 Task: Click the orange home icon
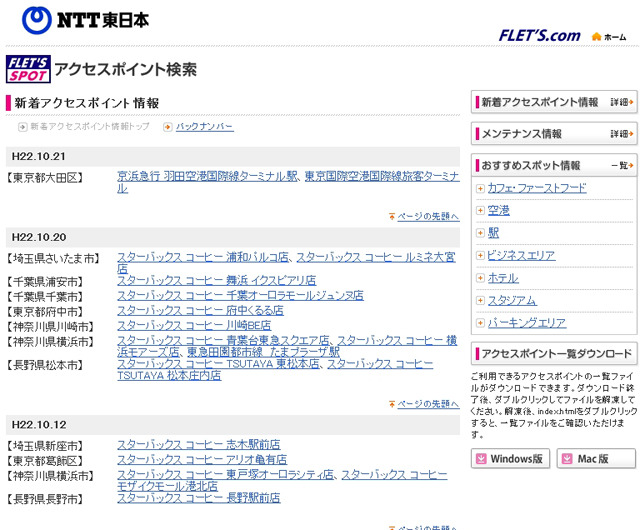596,36
